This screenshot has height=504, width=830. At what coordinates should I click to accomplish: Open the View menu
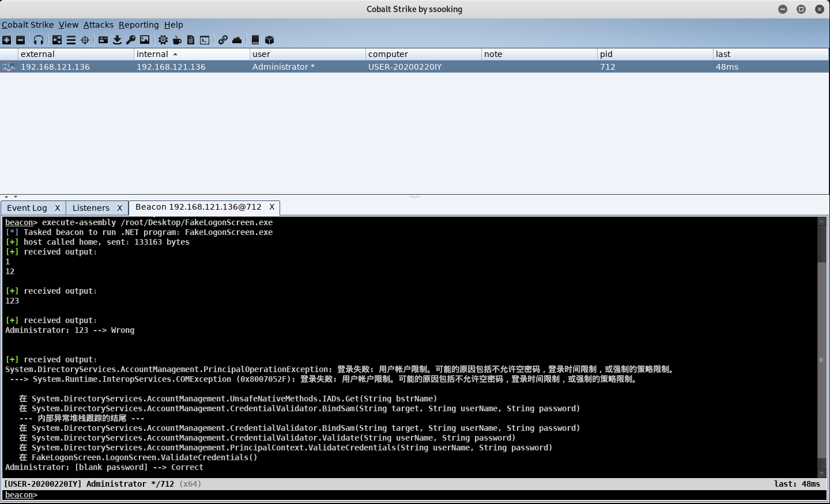click(69, 25)
